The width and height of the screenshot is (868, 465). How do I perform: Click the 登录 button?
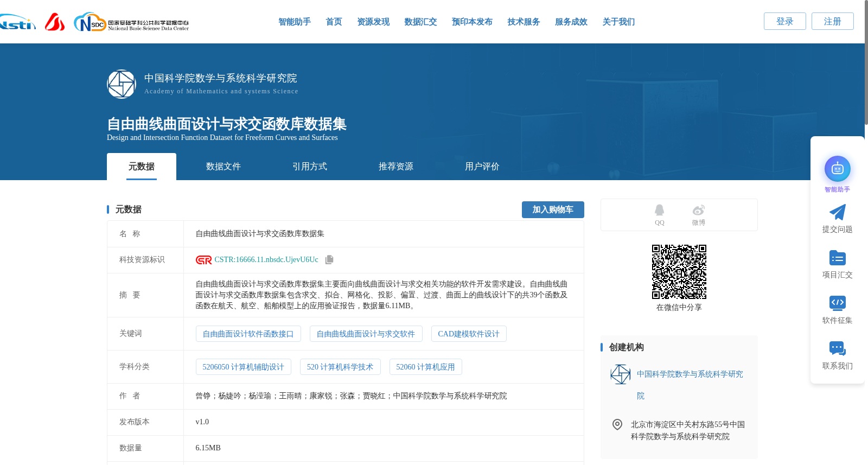tap(785, 21)
